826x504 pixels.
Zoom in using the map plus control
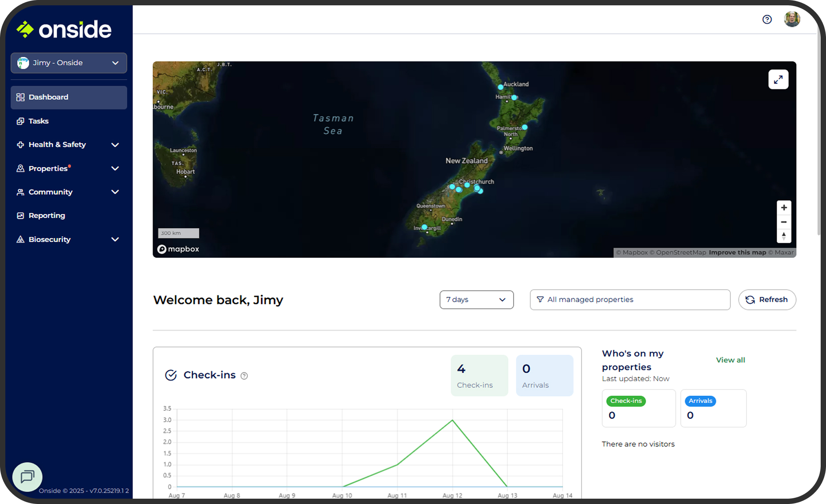click(x=784, y=207)
